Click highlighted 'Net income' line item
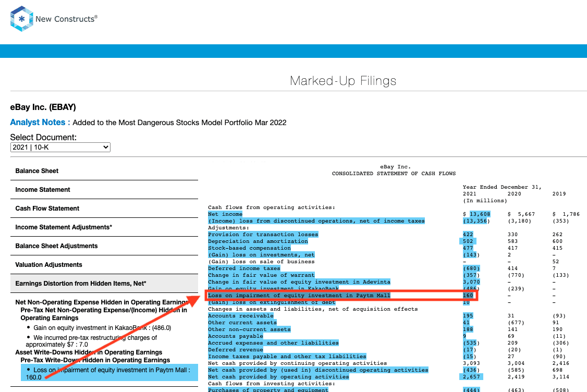This screenshot has height=392, width=587. 225,214
